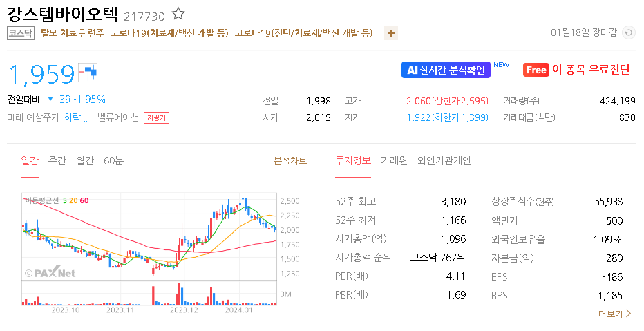644x331 pixels.
Task: Switch to the 60분 chart tab
Action: pos(114,160)
